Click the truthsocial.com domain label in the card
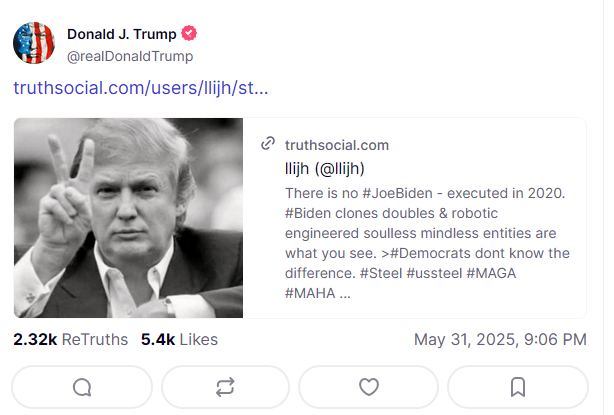614x415 pixels. 337,145
